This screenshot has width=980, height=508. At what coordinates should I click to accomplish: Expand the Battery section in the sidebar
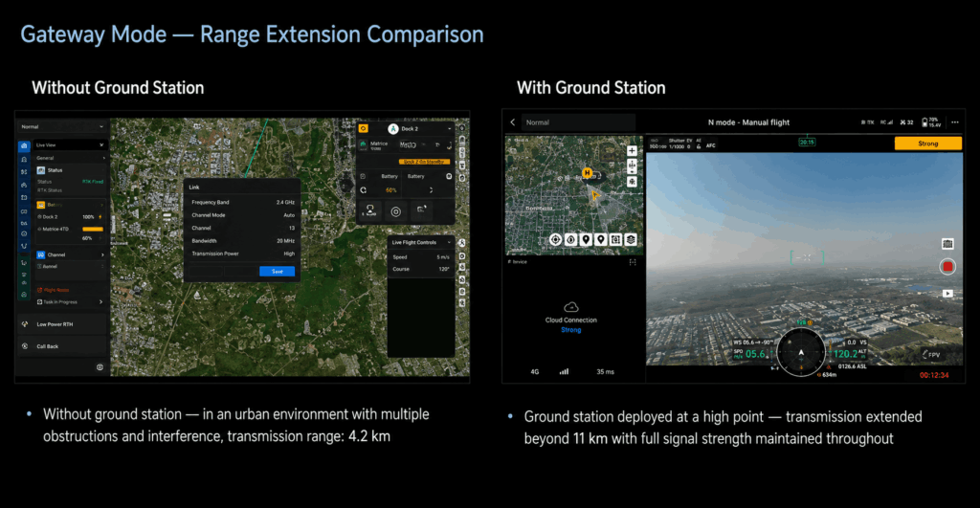pyautogui.click(x=70, y=205)
